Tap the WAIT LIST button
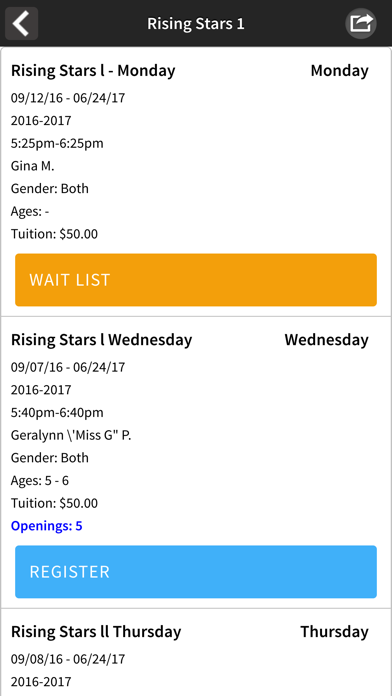 click(x=196, y=280)
